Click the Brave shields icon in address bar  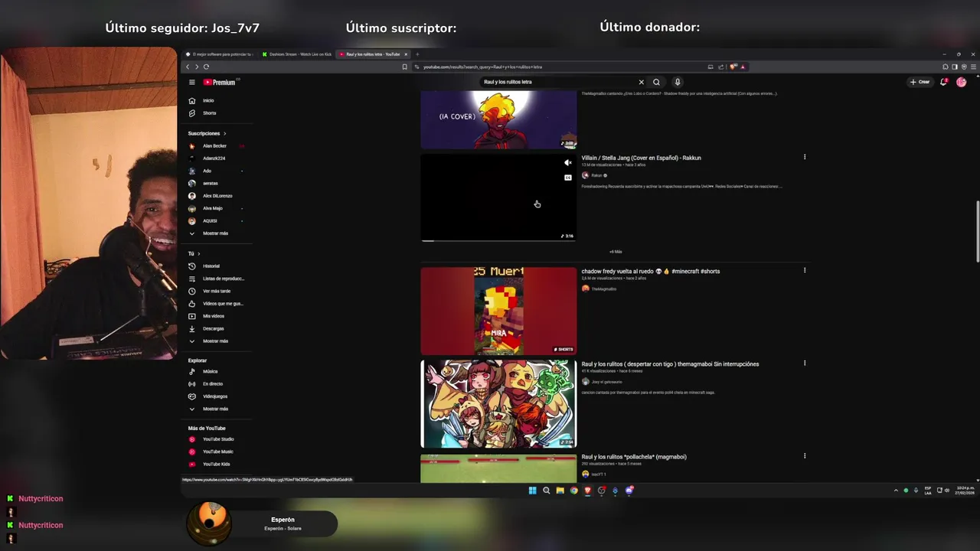click(733, 67)
